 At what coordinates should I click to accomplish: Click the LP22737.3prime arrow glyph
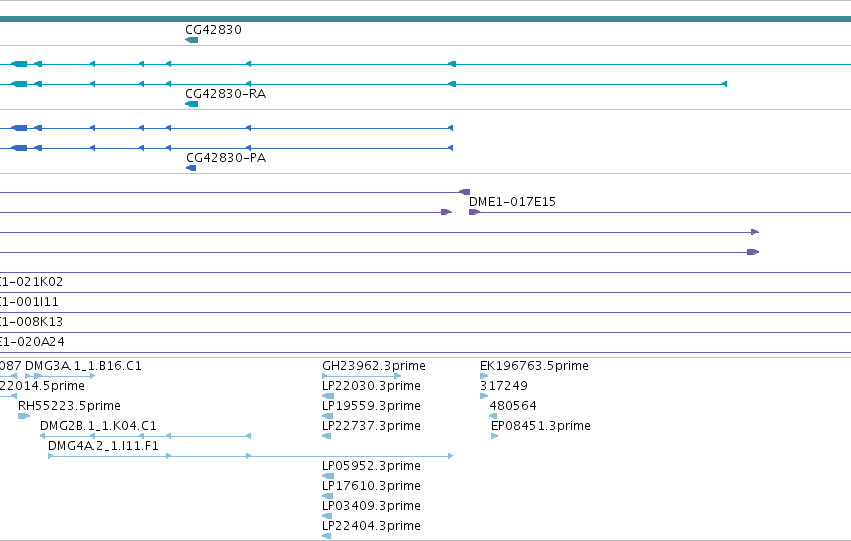coord(326,436)
